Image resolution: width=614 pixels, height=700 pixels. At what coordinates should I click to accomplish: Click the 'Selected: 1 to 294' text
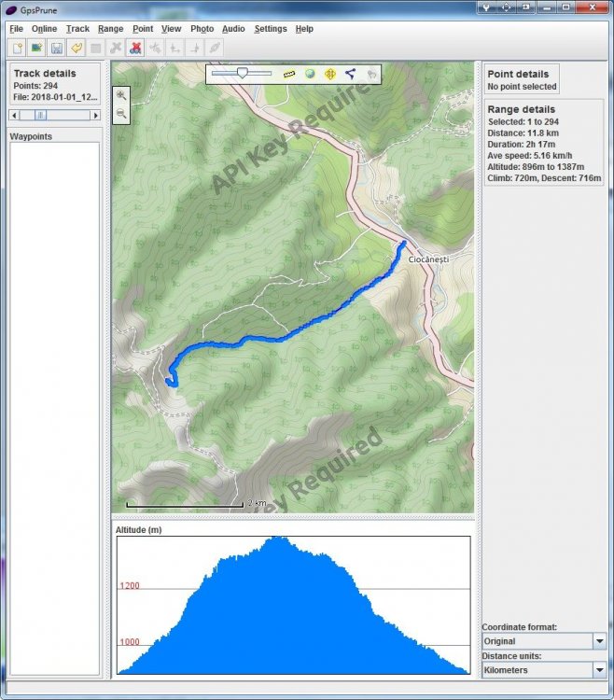[523, 121]
